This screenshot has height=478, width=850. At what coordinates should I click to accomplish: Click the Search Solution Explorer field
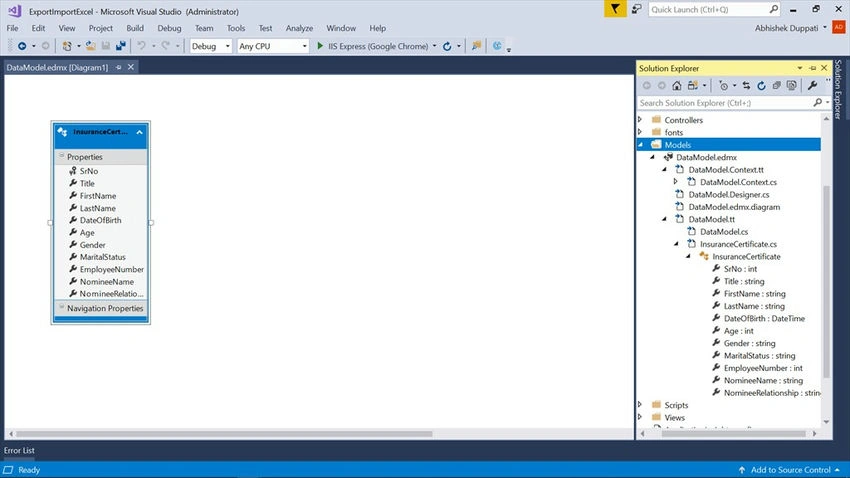726,102
